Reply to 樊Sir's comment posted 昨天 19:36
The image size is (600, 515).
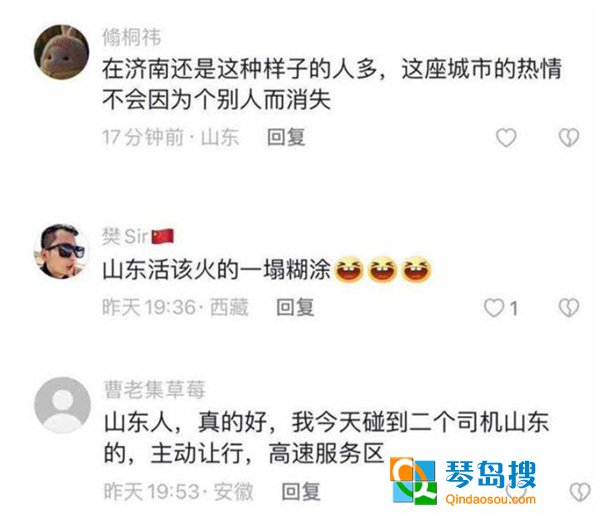point(295,308)
